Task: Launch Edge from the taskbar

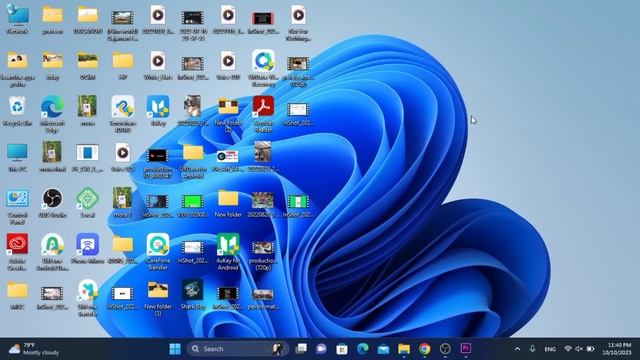Action: coord(362,349)
